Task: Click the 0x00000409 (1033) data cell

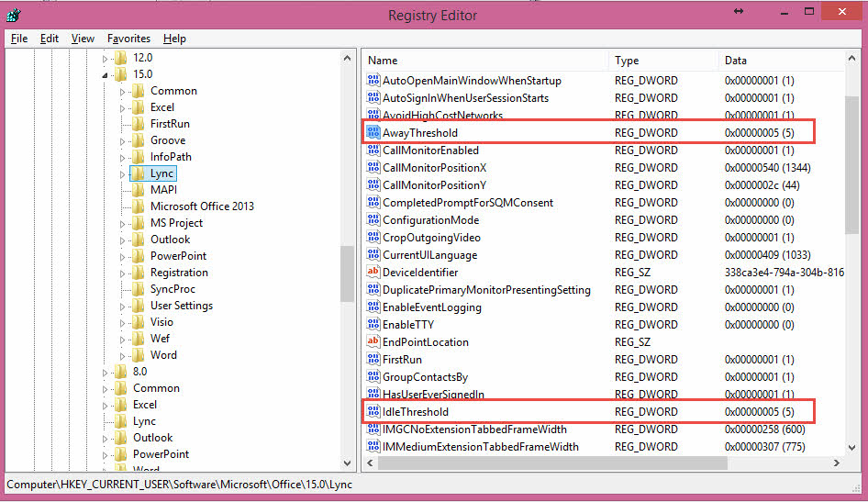Action: click(x=767, y=254)
